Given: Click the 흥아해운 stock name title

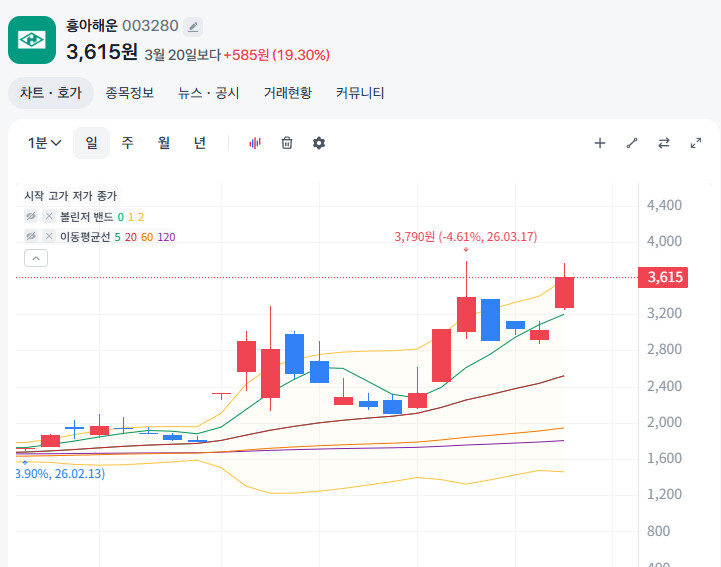Looking at the screenshot, I should (x=92, y=26).
